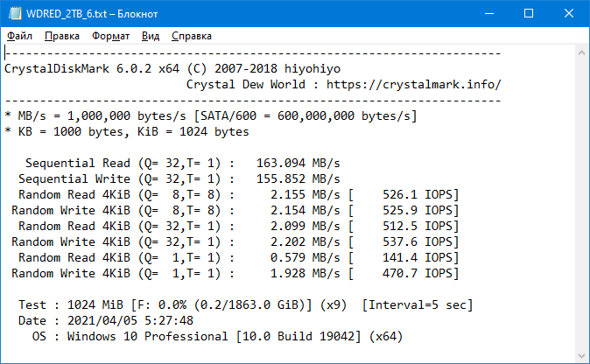
Task: Minimize the Notepad window
Action: point(489,13)
